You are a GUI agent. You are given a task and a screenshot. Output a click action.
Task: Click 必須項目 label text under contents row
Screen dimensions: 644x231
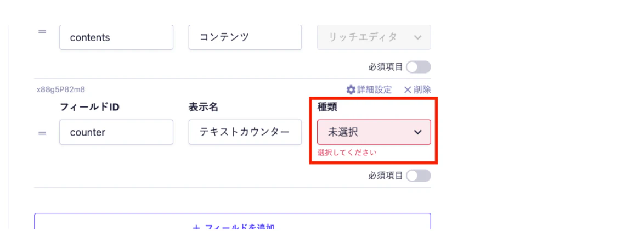pos(386,67)
